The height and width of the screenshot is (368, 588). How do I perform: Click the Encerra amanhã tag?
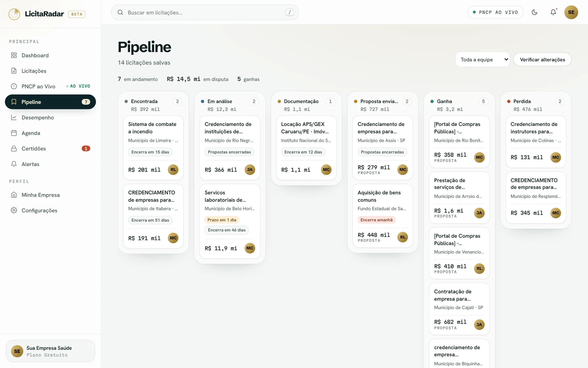tap(376, 220)
